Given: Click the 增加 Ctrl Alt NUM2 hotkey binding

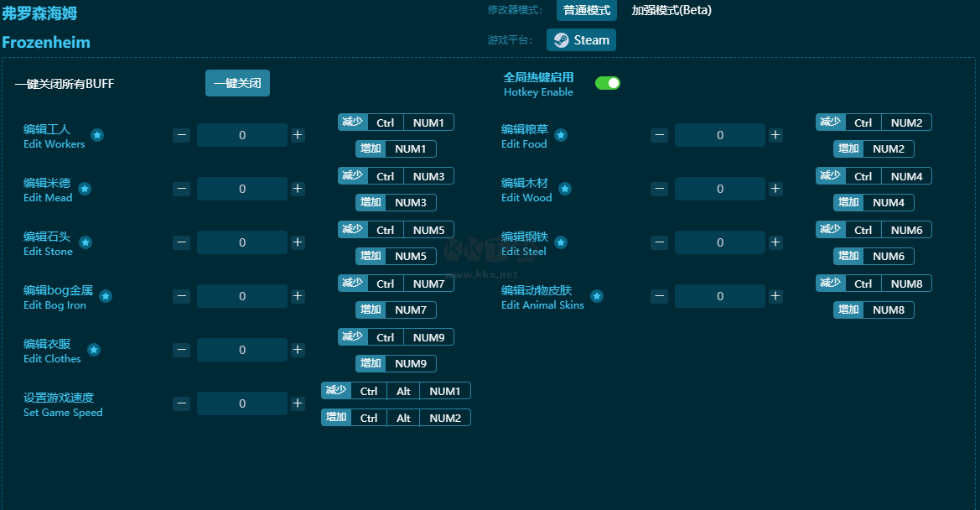Looking at the screenshot, I should point(396,418).
